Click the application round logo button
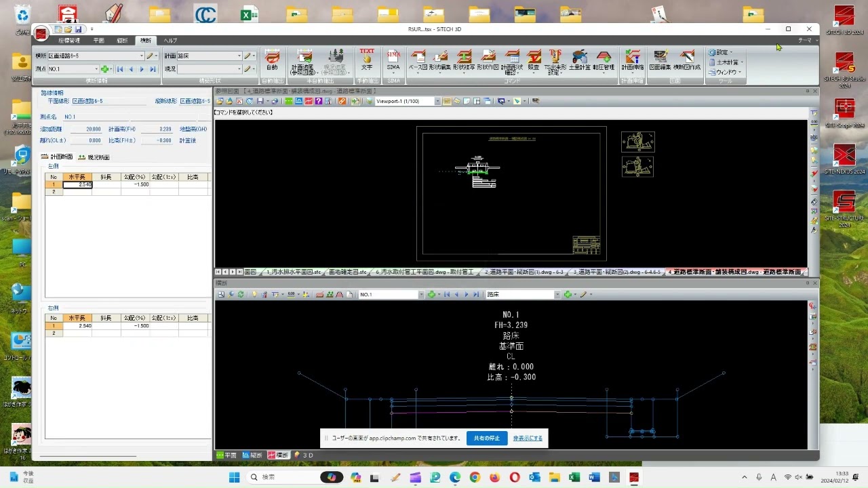Viewport: 868px width, 488px height. pyautogui.click(x=41, y=32)
